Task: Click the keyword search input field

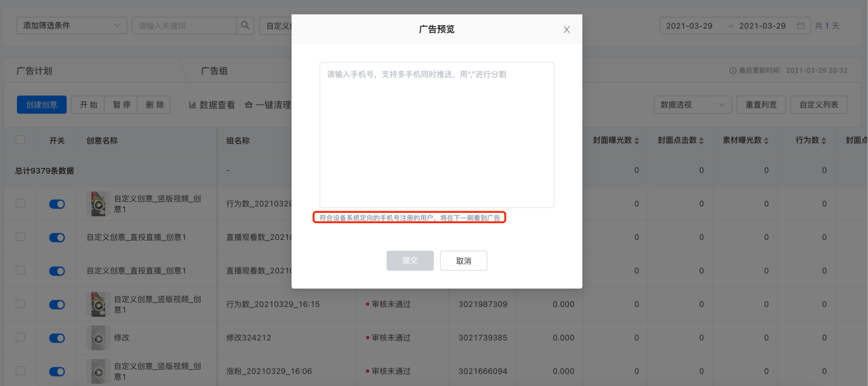Action: click(x=184, y=26)
